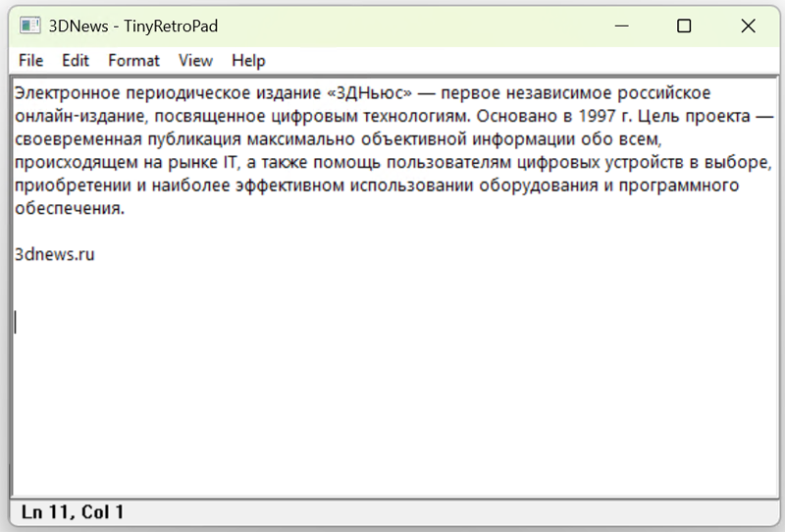Screen dimensions: 785x532
Task: Click the word Электронное at text start
Action: click(x=68, y=93)
